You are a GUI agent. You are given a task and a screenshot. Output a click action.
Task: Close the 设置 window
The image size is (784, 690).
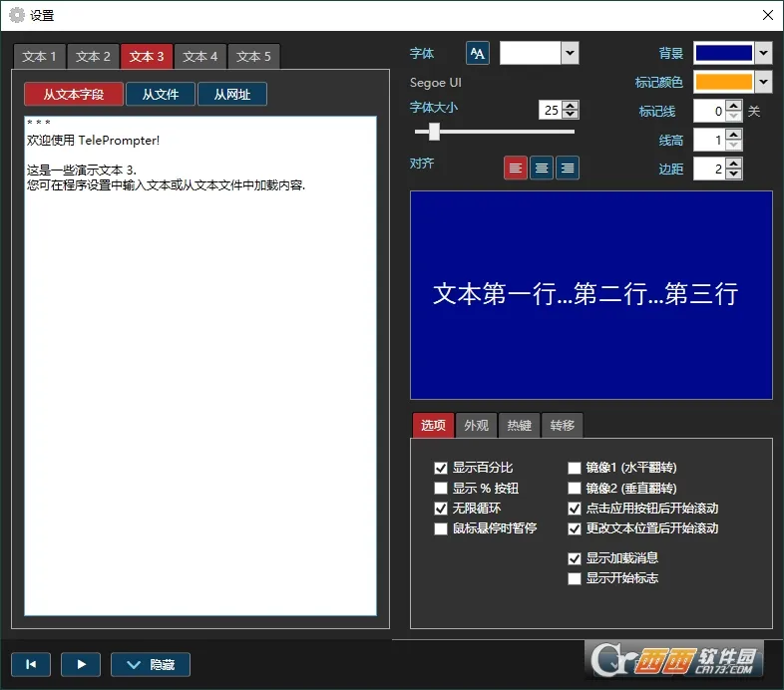tap(768, 15)
